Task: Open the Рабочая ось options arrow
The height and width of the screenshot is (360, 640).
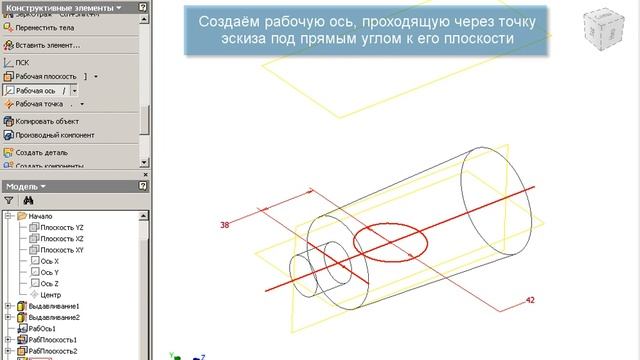Action: tap(74, 91)
